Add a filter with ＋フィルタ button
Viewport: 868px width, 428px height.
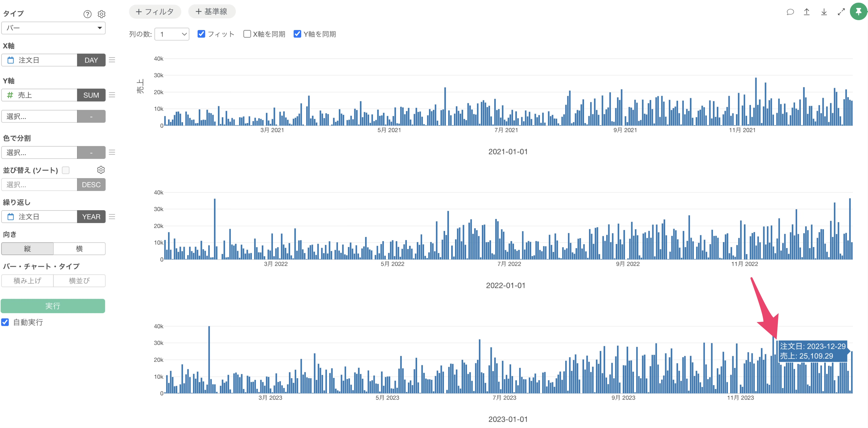(x=155, y=12)
